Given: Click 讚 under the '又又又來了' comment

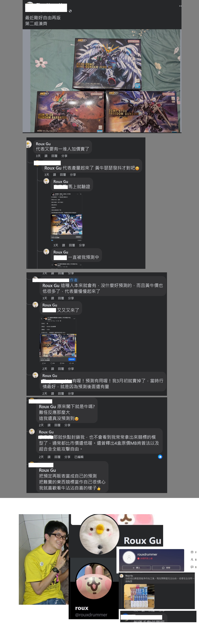Looking at the screenshot, I should coord(53,369).
